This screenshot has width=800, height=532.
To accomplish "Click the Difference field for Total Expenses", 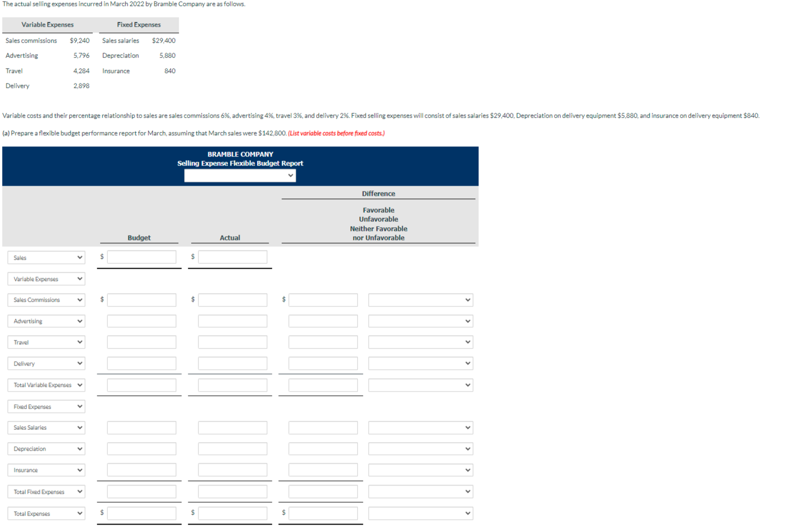I will coord(323,513).
